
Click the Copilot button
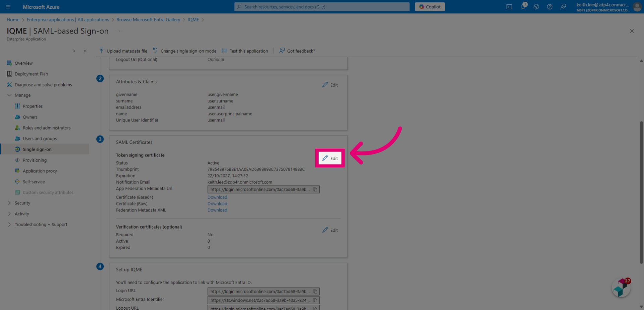tap(430, 7)
